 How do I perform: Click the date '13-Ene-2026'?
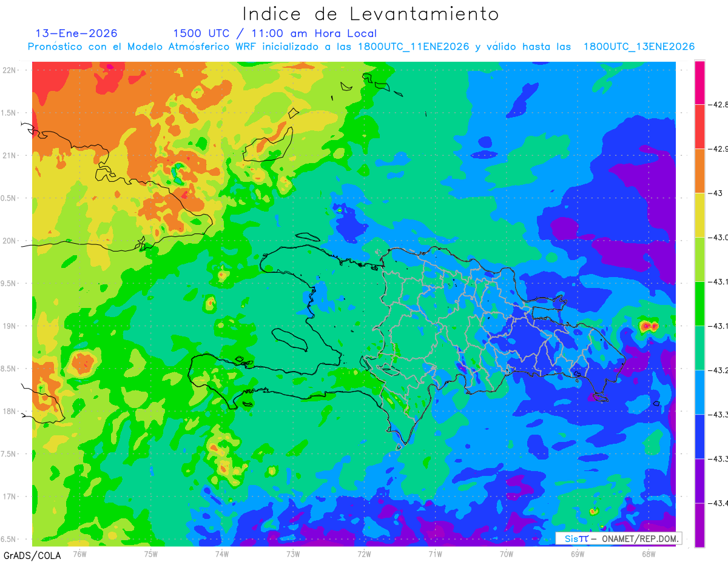click(76, 33)
